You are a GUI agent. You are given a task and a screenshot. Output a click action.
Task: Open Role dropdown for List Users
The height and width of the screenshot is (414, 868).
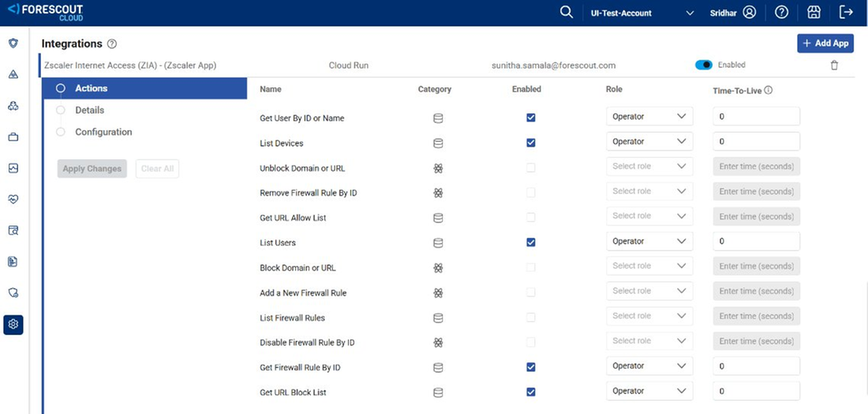tap(649, 241)
